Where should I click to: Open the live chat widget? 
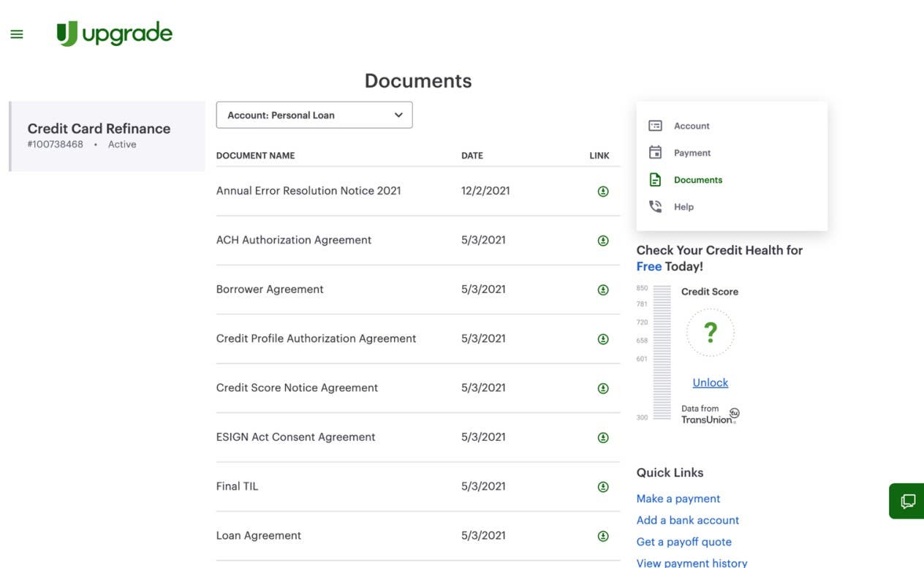pyautogui.click(x=907, y=501)
